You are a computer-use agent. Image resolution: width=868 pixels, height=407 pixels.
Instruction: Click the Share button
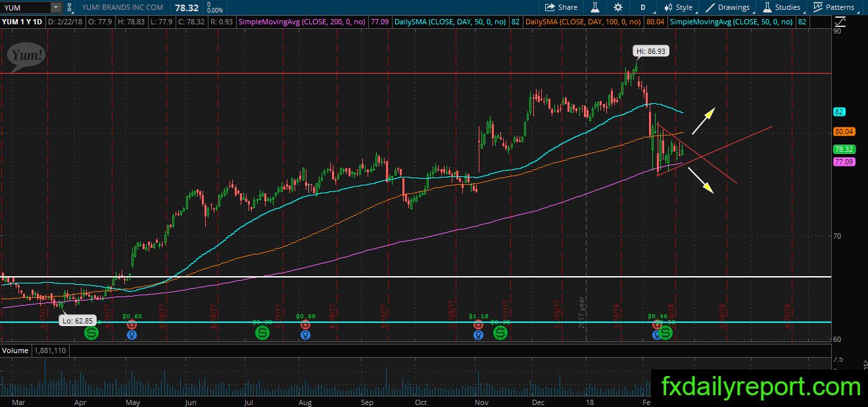pos(562,7)
